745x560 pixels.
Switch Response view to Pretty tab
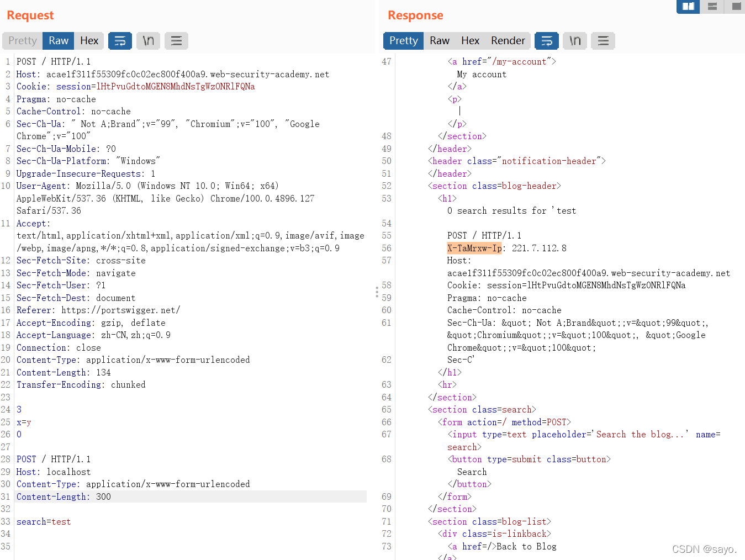click(x=404, y=41)
